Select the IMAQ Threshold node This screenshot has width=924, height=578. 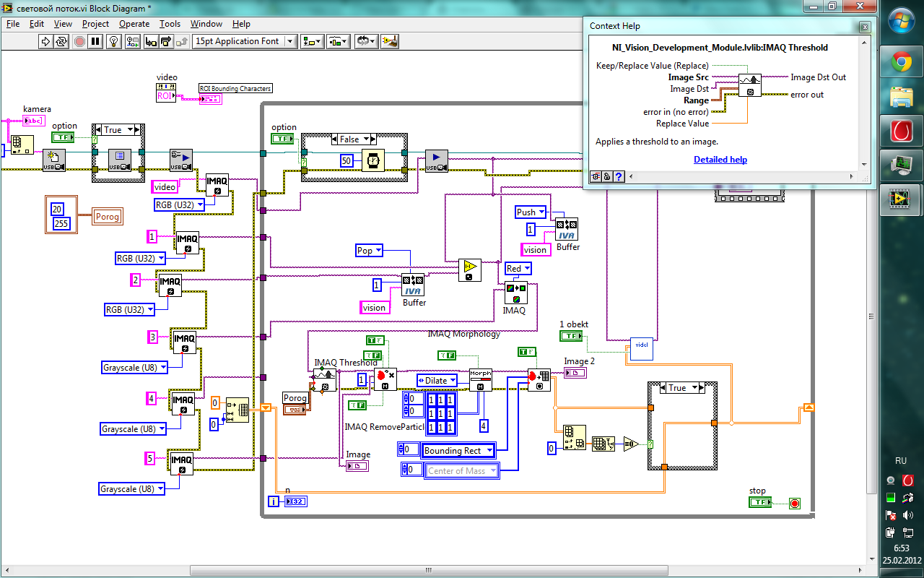323,379
